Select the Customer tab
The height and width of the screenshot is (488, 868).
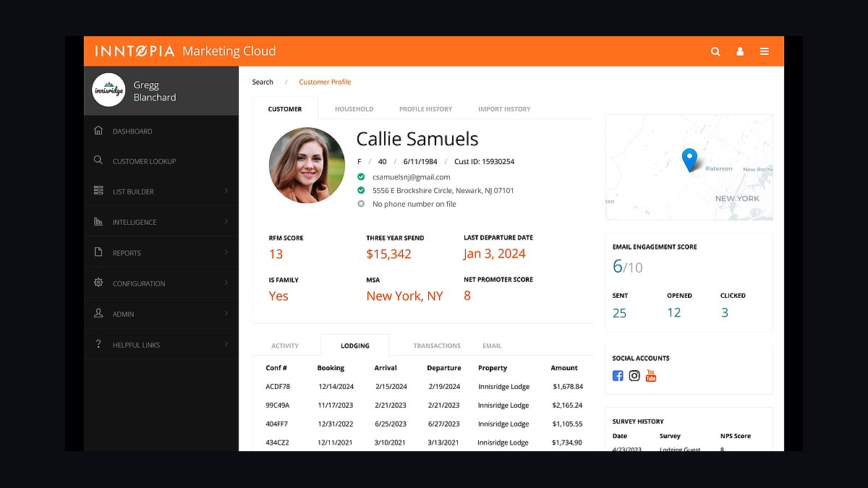(x=285, y=108)
